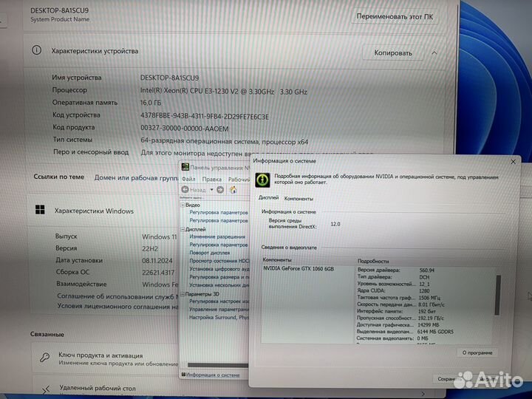The image size is (532, 399).
Task: Close the Информация о системе dialog
Action: (x=513, y=162)
